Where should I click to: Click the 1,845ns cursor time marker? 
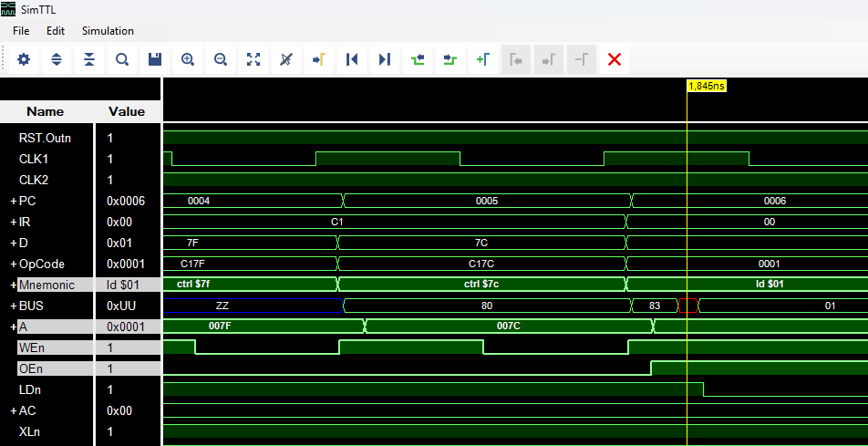coord(706,85)
